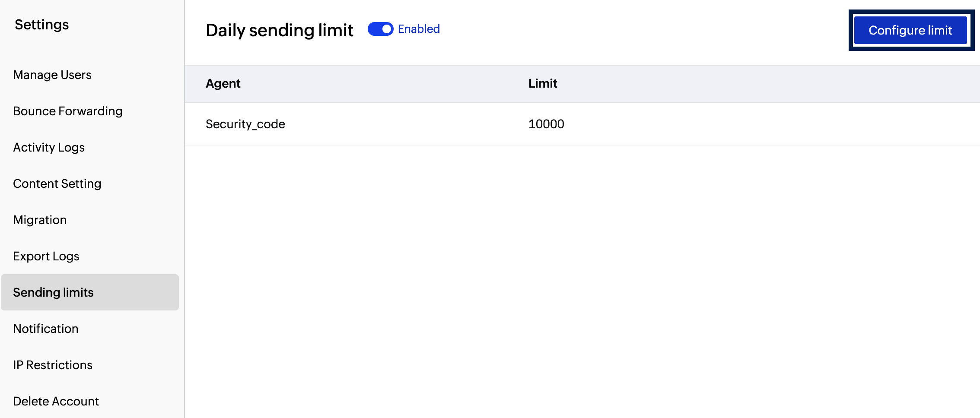Open Manage Users settings

click(52, 75)
